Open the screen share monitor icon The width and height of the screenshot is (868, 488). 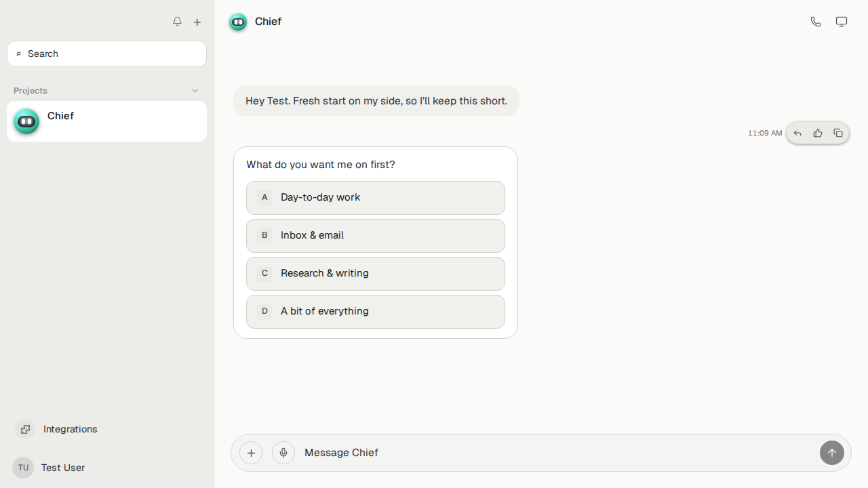842,22
